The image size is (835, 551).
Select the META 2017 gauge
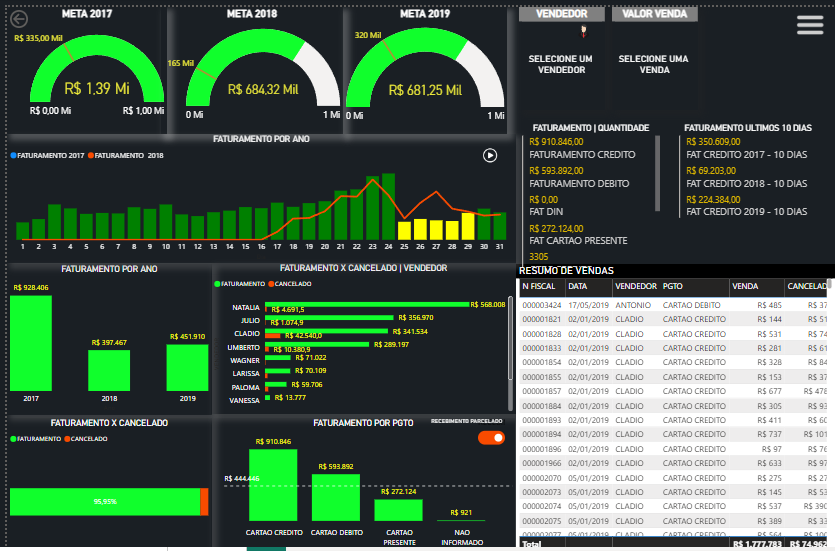tap(97, 69)
